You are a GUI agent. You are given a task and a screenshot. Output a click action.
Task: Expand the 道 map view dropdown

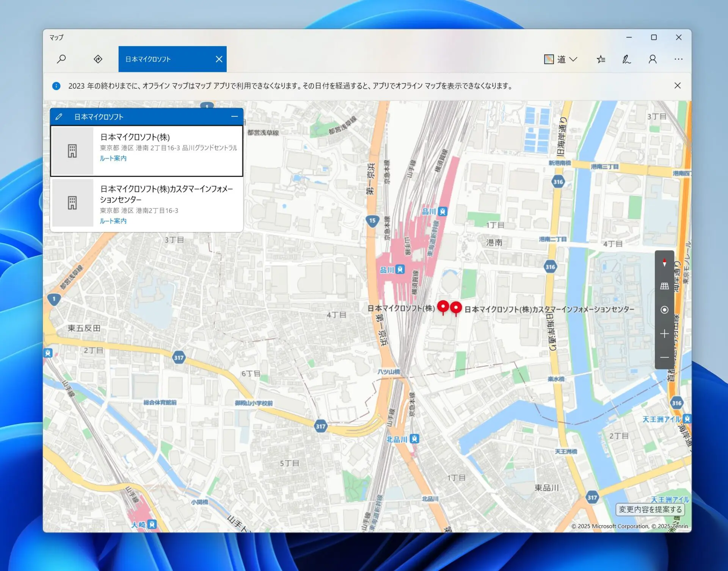coord(560,59)
